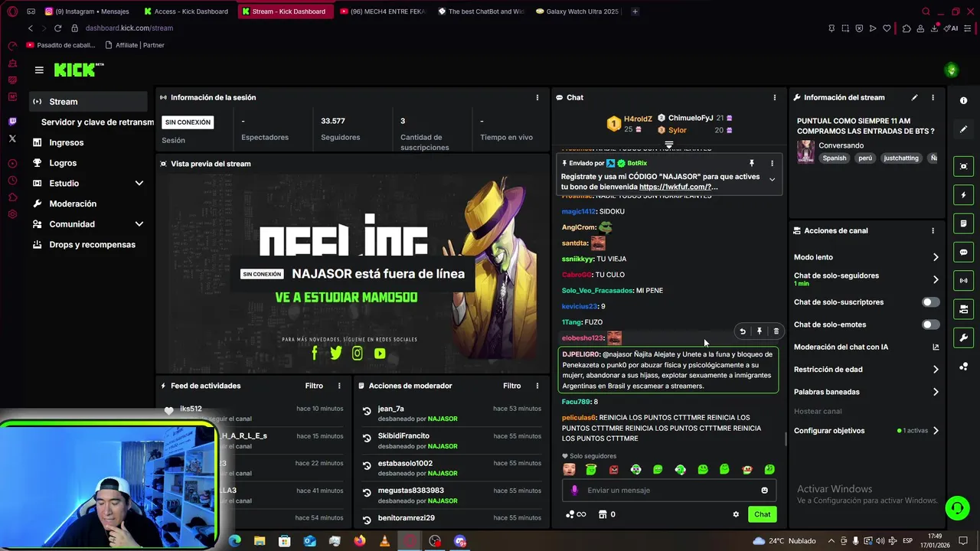This screenshot has width=980, height=551.
Task: Open the 1wkfuf.com link in pinned message
Action: (x=678, y=187)
